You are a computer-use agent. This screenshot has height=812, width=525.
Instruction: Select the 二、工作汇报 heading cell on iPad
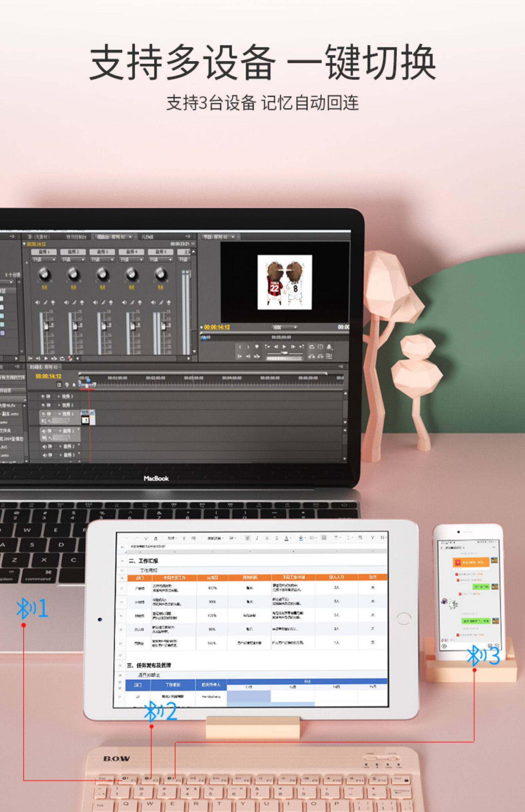(143, 561)
